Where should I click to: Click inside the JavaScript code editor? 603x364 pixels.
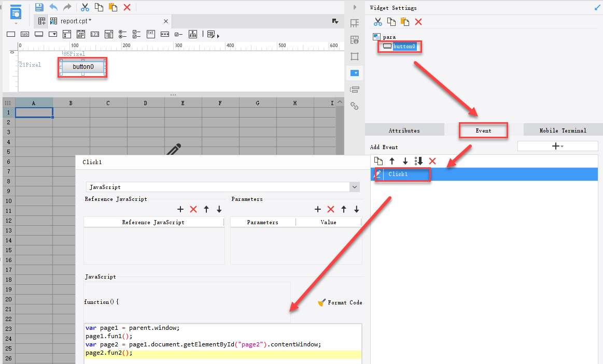click(x=223, y=343)
